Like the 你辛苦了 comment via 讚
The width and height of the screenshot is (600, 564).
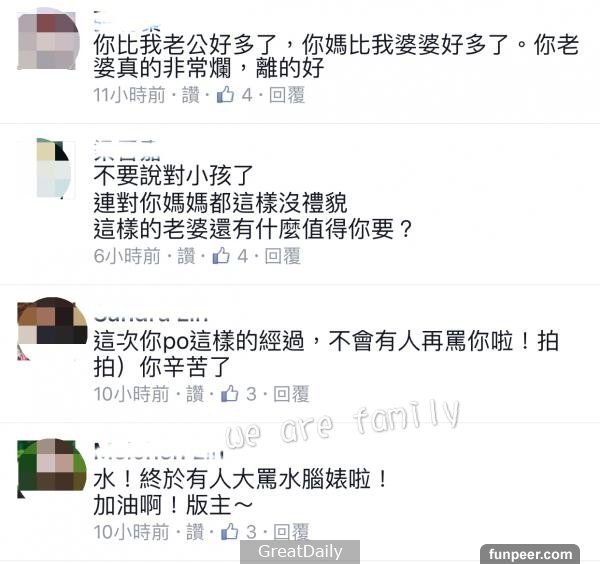pos(195,394)
